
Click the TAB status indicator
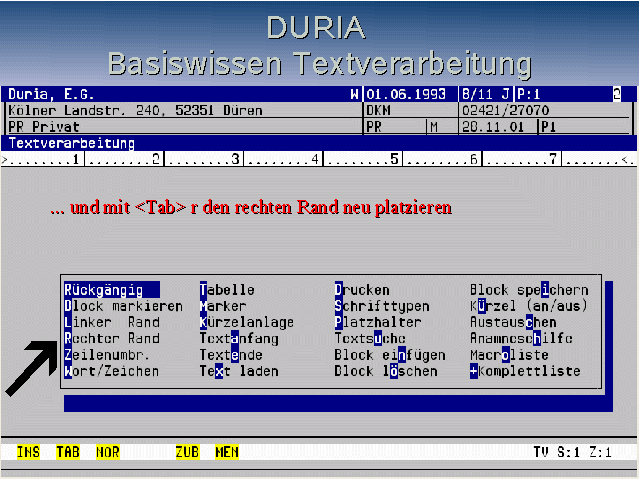tap(68, 452)
